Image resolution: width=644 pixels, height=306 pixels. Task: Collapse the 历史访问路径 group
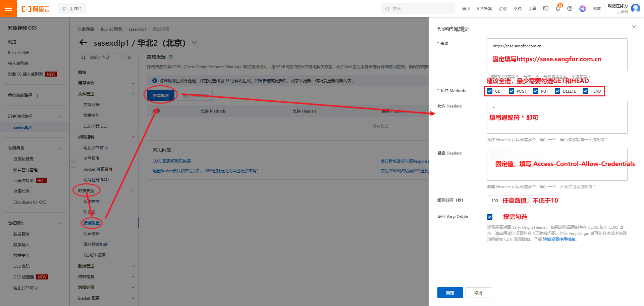(x=59, y=117)
